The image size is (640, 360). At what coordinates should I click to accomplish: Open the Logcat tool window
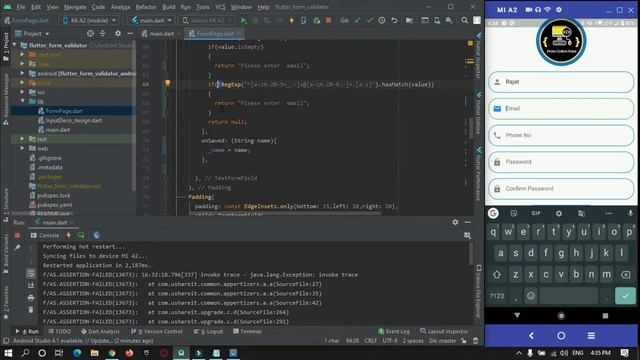point(209,331)
